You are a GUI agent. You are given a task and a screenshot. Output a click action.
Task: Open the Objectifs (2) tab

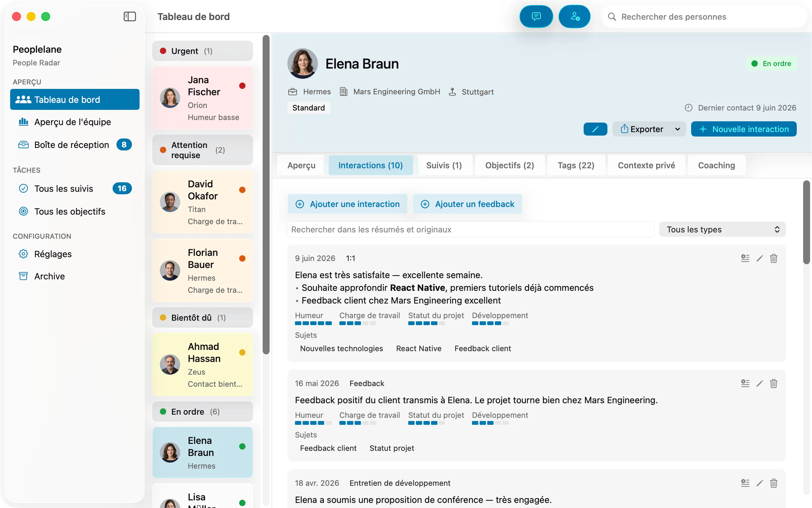[x=509, y=165]
